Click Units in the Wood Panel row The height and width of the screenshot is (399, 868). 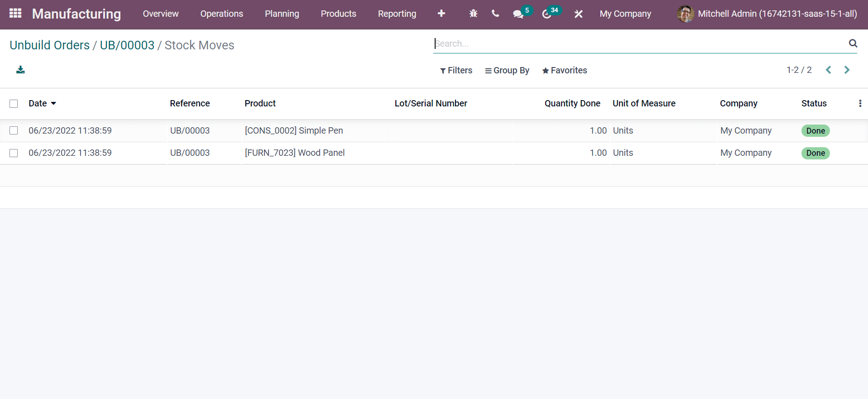click(623, 153)
